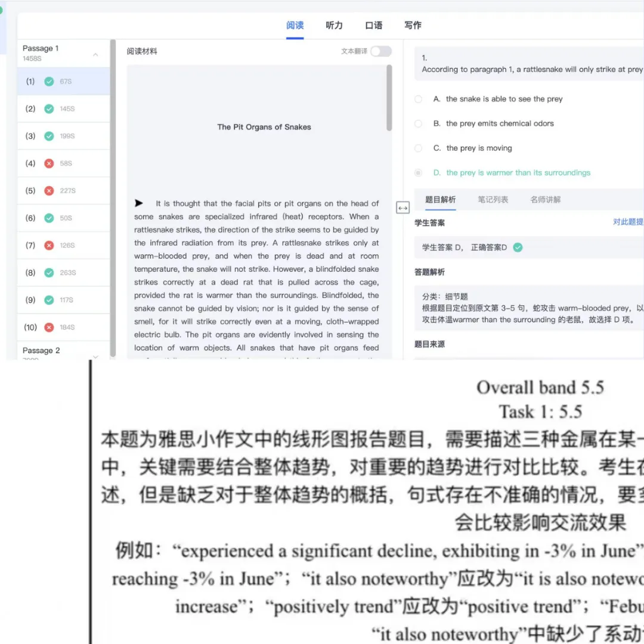Switch to the 口语 tab

(374, 26)
